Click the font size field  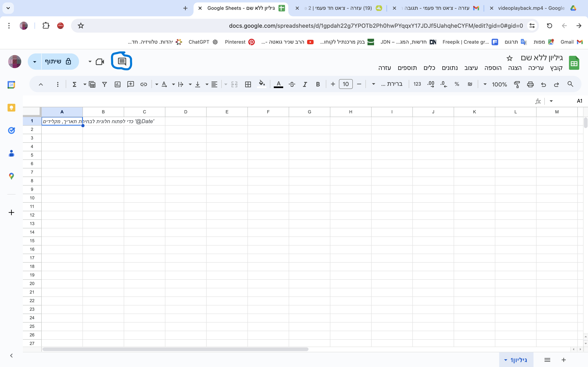[x=345, y=84]
